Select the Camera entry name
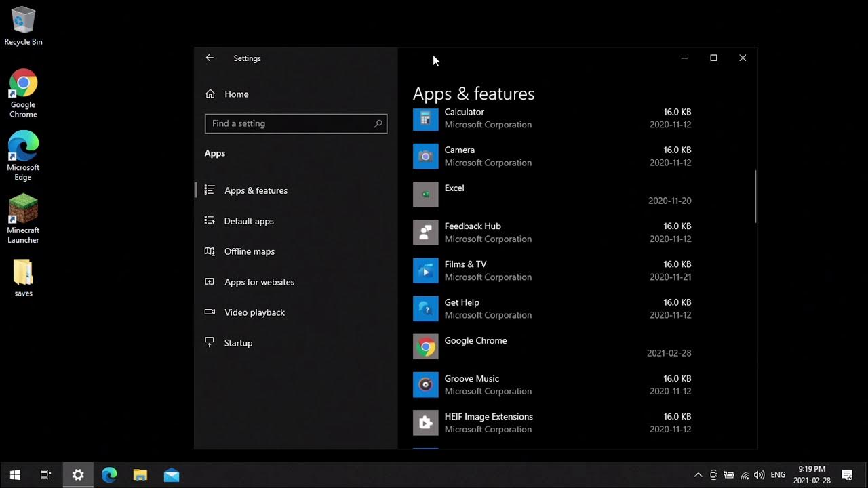 [x=460, y=150]
